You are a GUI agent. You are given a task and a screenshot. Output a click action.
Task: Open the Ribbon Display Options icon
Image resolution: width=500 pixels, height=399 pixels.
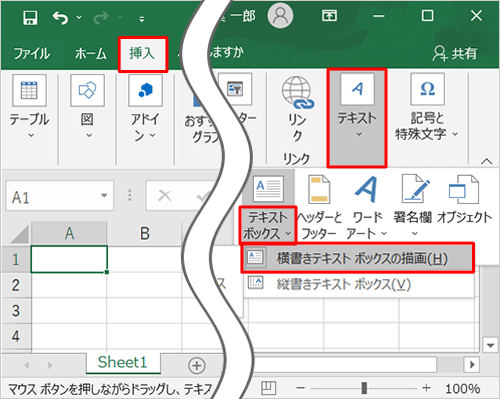(329, 15)
